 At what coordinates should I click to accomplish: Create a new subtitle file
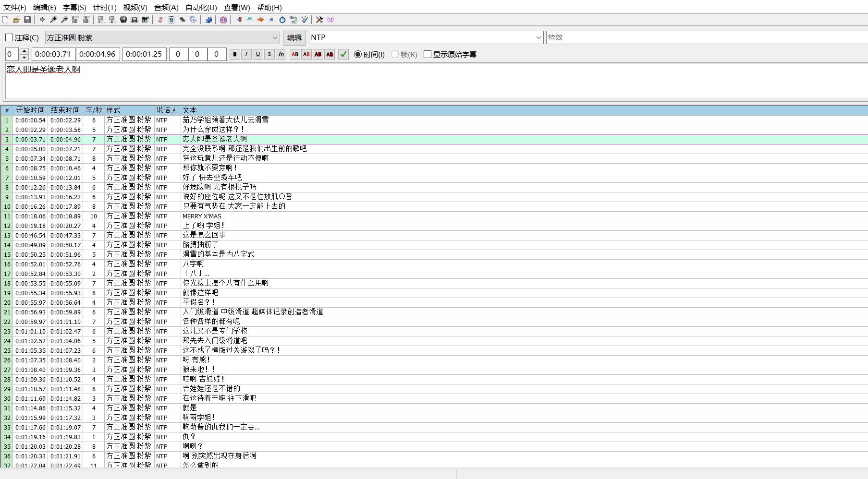tap(5, 20)
